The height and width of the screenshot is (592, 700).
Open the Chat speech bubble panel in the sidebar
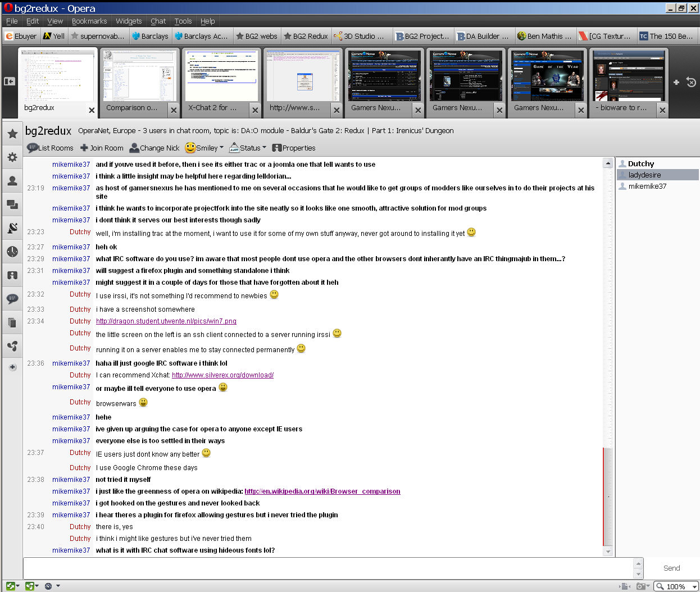point(12,299)
